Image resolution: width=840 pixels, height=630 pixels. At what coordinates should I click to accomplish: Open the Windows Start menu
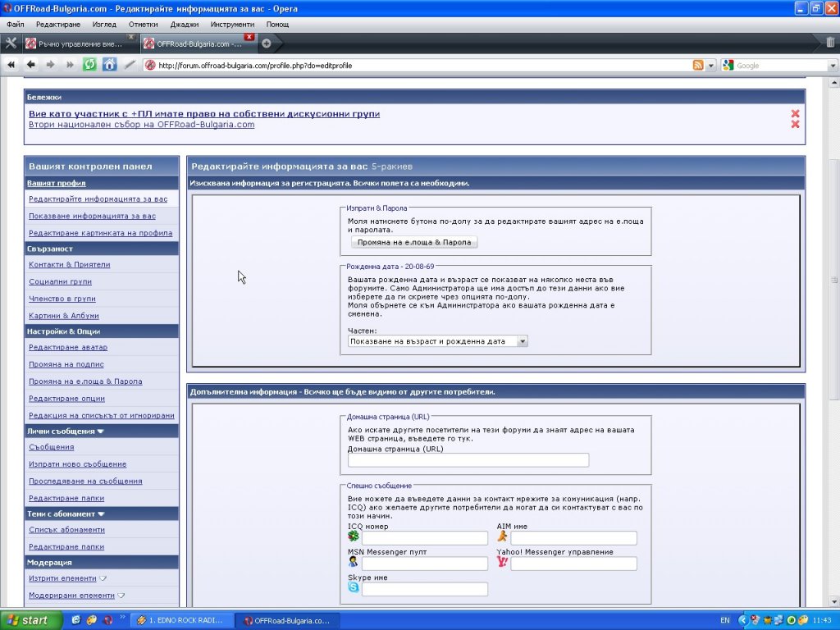tap(31, 620)
